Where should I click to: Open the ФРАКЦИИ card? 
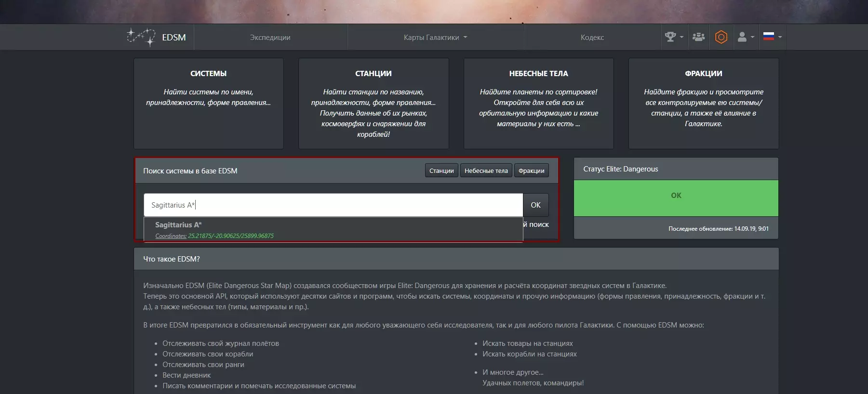[704, 104]
